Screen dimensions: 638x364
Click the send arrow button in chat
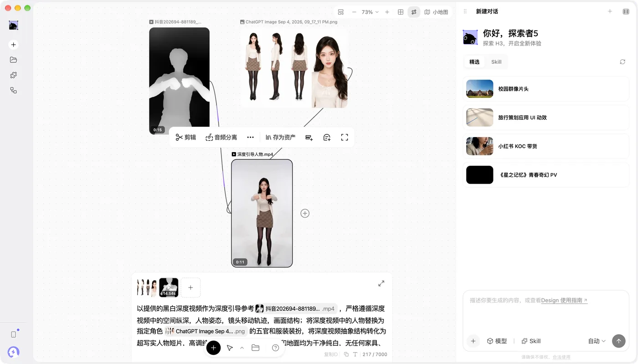618,341
